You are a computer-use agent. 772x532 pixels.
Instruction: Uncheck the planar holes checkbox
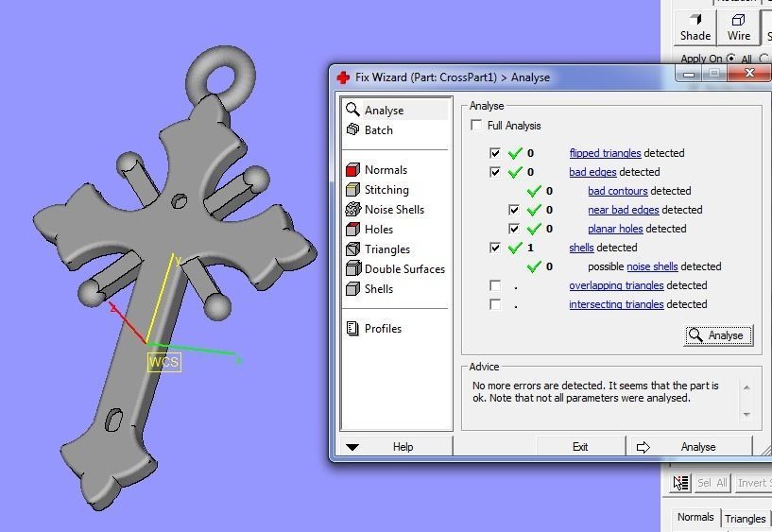513,229
